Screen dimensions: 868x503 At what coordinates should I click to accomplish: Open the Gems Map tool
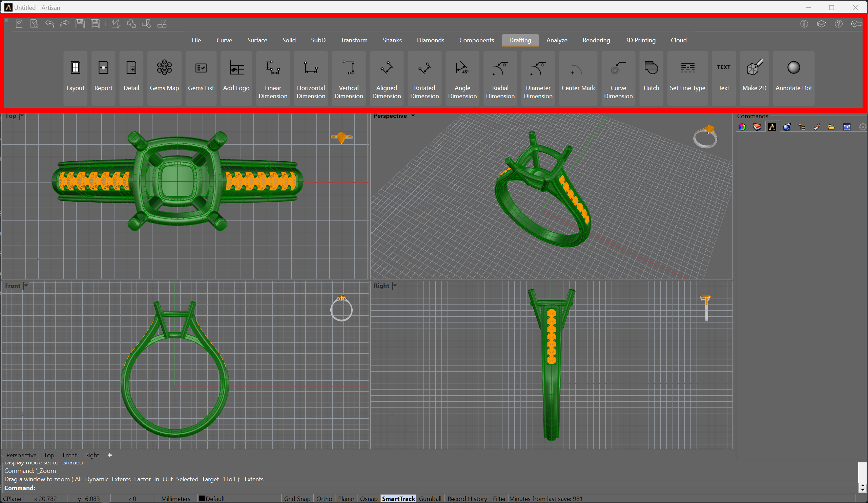tap(164, 78)
